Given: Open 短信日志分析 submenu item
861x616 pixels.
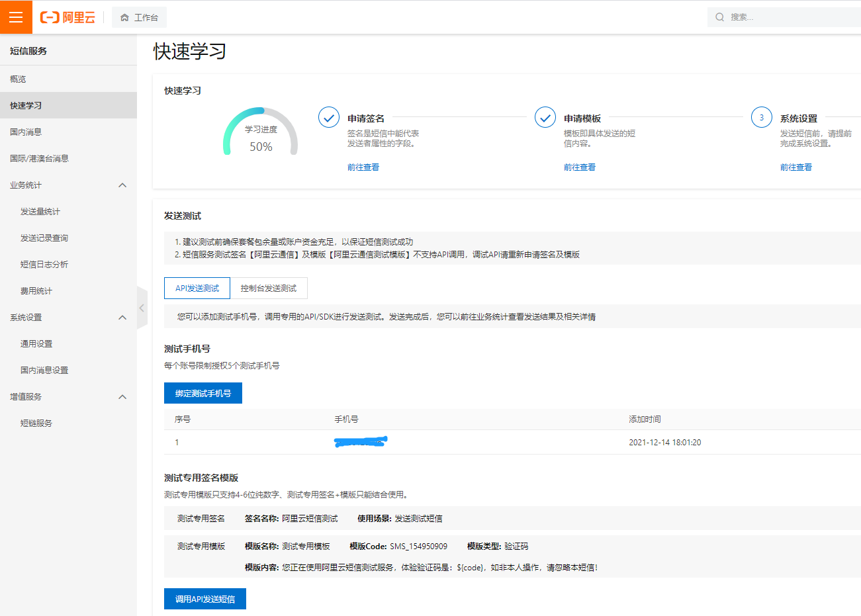Looking at the screenshot, I should [68, 264].
